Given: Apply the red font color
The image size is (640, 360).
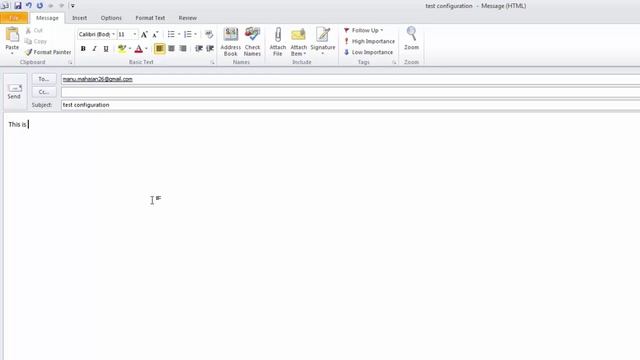Looking at the screenshot, I should [139, 49].
